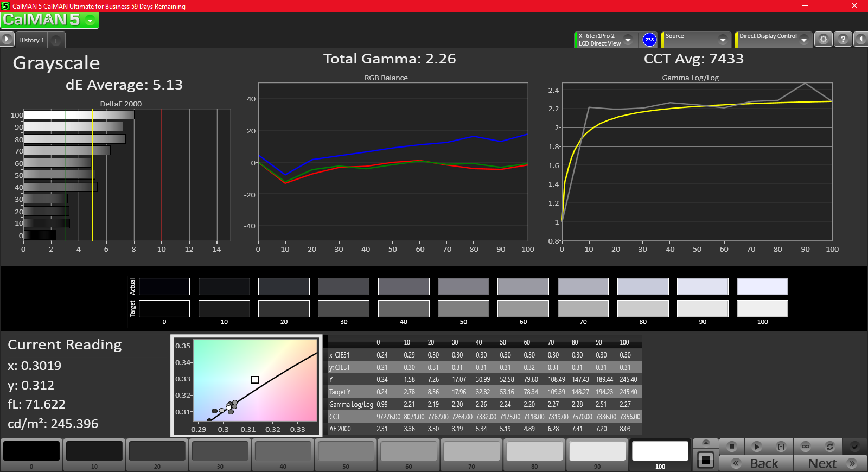
Task: Click the double-chevron icon on Next
Action: point(852,463)
